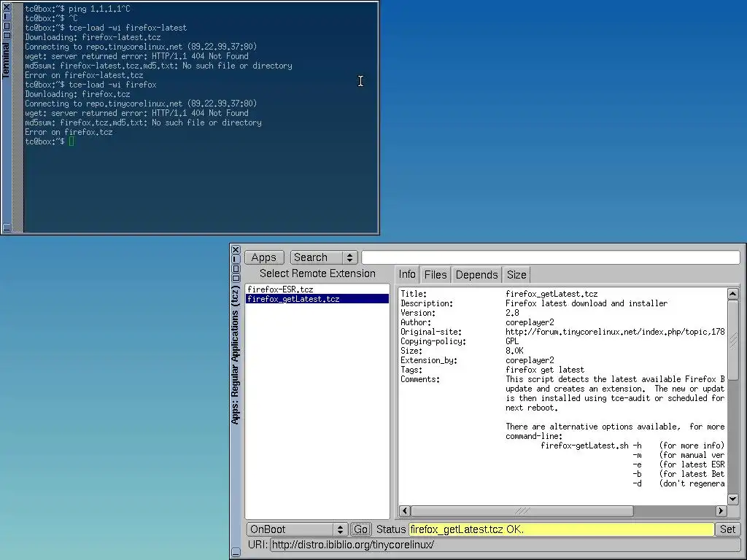Click the terminal line 'Error on firefox.tcz'
The height and width of the screenshot is (560, 747).
(69, 133)
